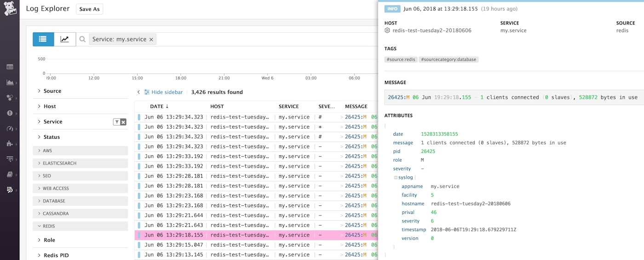644x260 pixels.
Task: Click the host hexagon icon in detail panel
Action: [387, 30]
